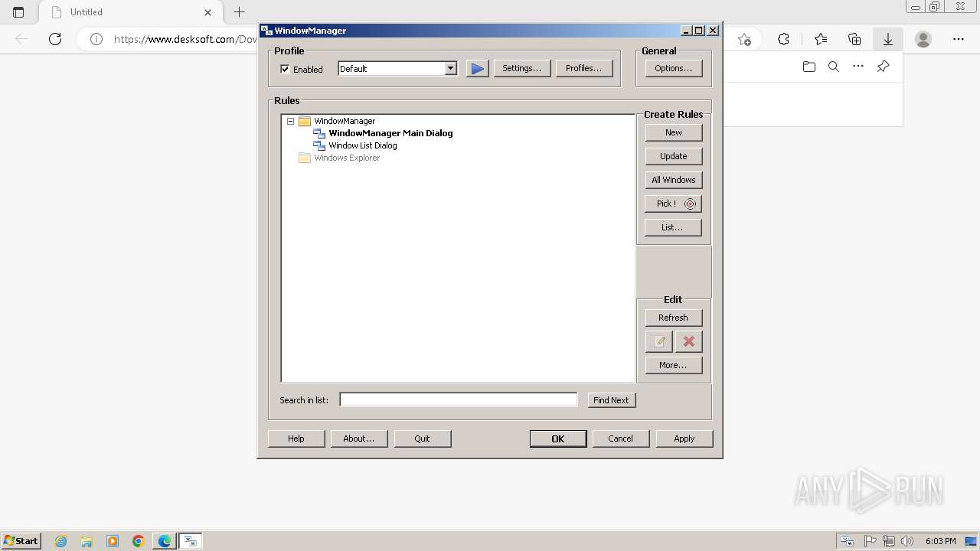Image resolution: width=980 pixels, height=551 pixels.
Task: Open the Windows Start button
Action: coord(21,540)
